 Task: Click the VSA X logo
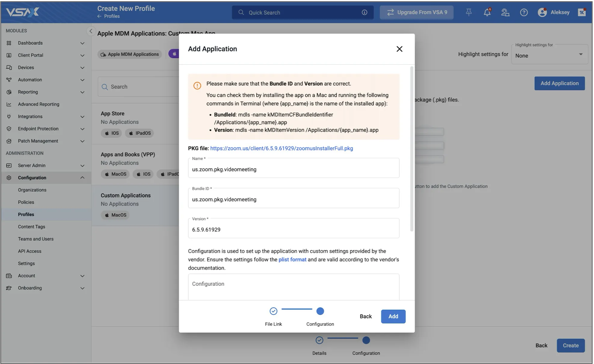23,12
